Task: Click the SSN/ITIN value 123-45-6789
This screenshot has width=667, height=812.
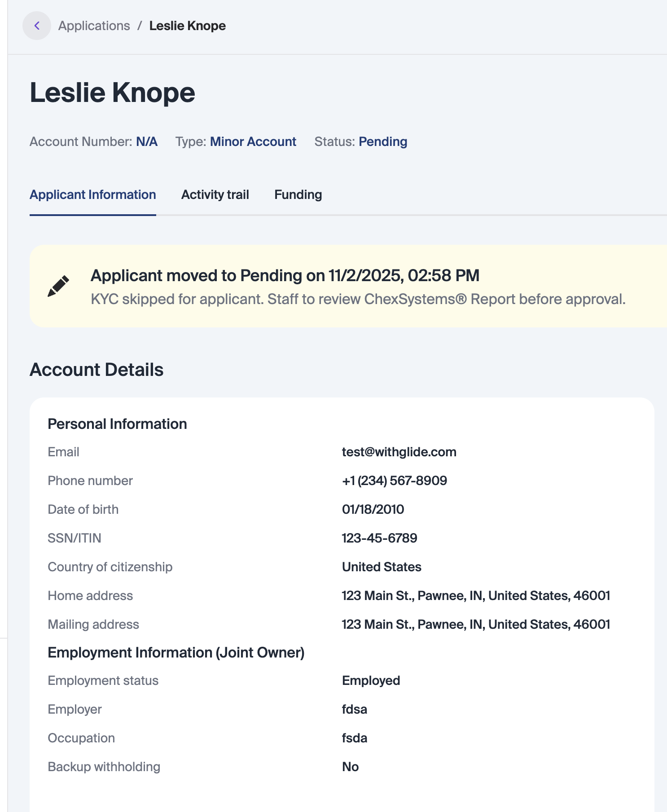Action: [x=379, y=538]
